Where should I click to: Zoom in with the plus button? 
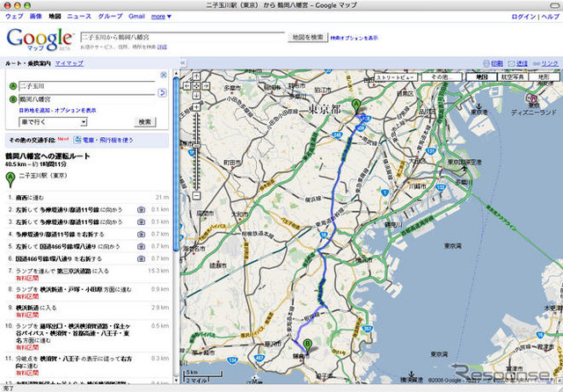coord(196,107)
